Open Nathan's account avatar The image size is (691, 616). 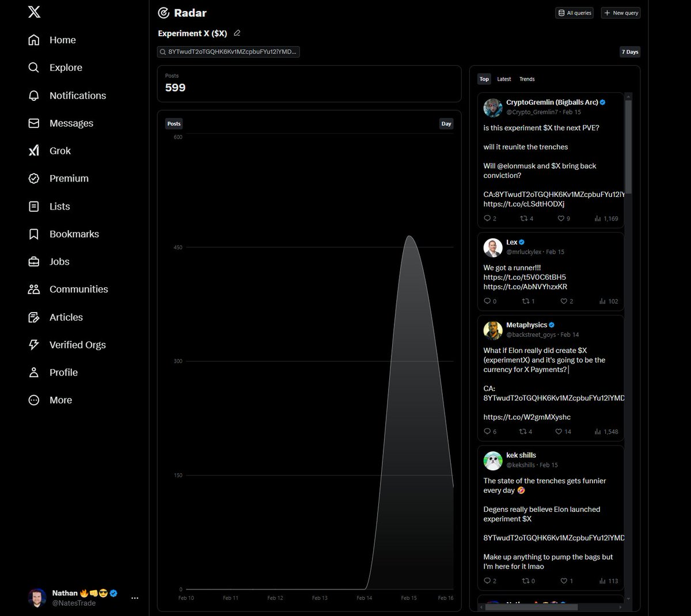pyautogui.click(x=37, y=598)
